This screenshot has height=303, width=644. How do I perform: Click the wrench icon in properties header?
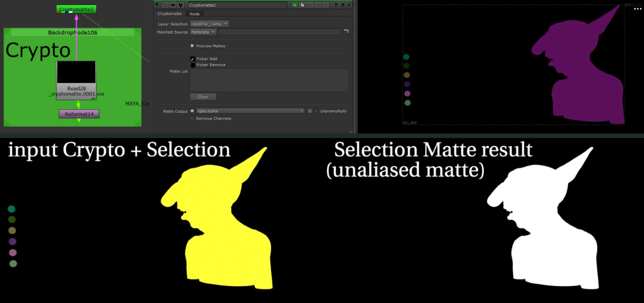point(181,4)
